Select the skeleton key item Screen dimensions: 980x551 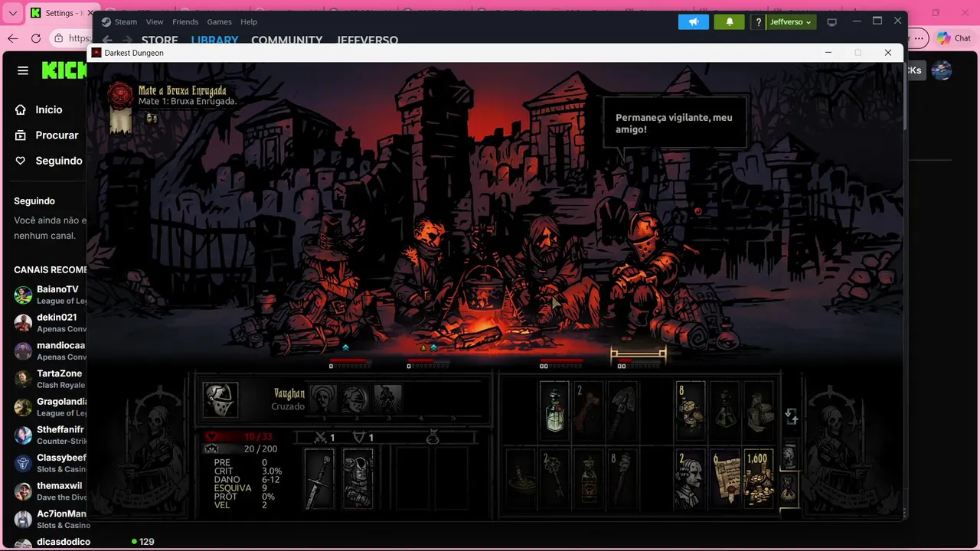[x=554, y=480]
